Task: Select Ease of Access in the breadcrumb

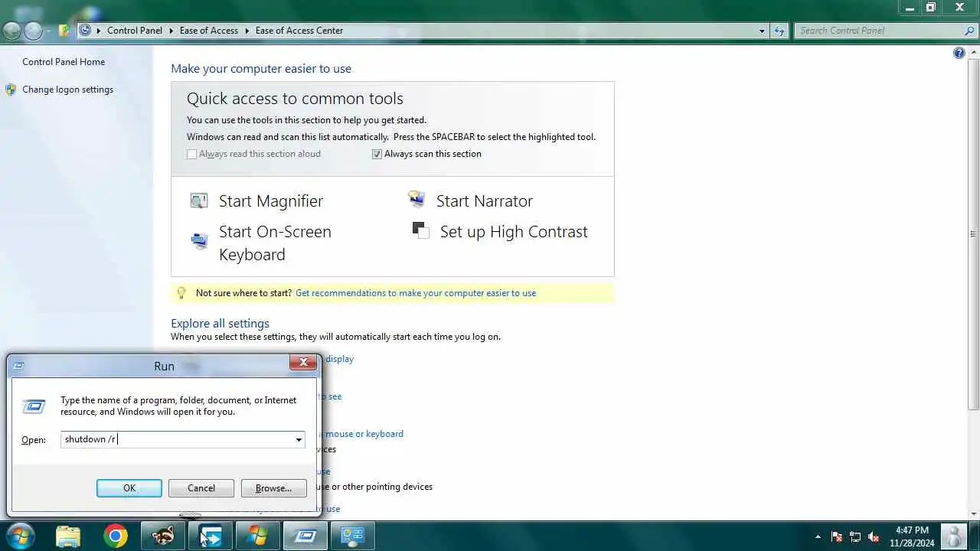Action: pos(209,31)
